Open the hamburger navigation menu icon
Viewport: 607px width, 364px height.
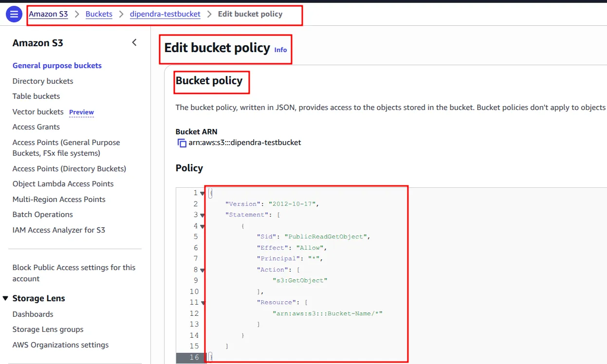[x=14, y=14]
